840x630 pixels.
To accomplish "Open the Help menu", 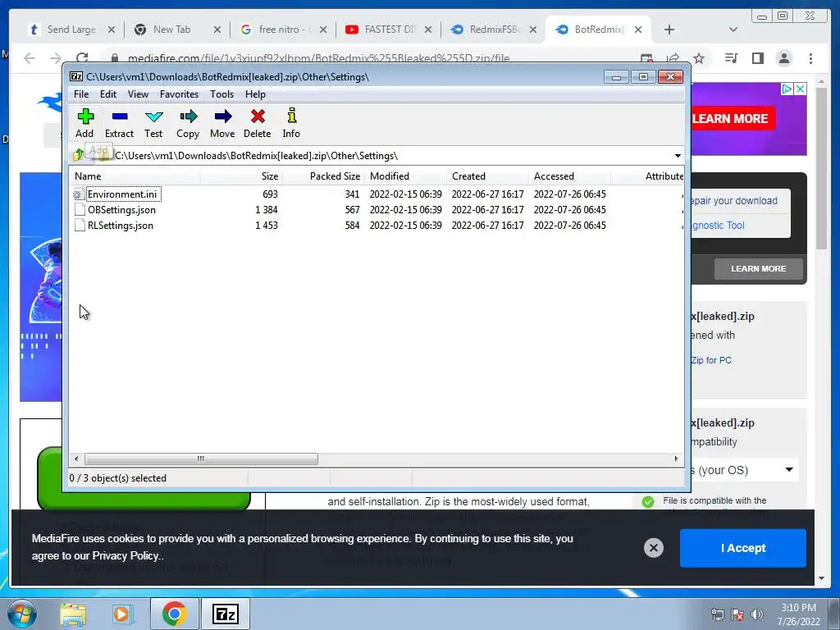I will (x=256, y=94).
